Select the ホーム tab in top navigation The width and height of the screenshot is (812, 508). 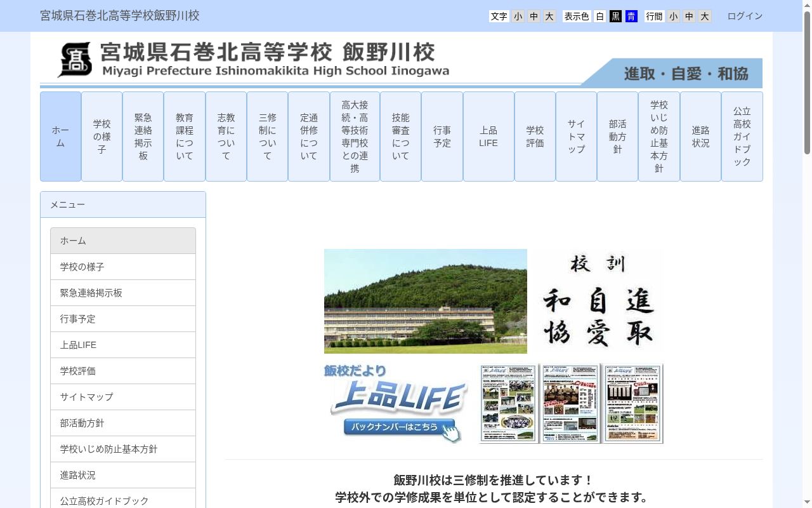point(60,137)
